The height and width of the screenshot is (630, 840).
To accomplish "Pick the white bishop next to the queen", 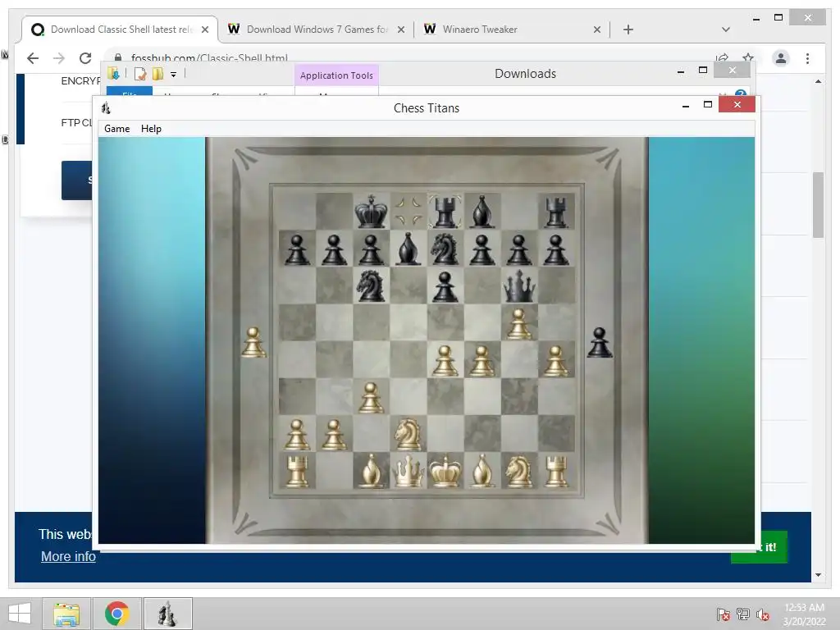I will tap(372, 471).
